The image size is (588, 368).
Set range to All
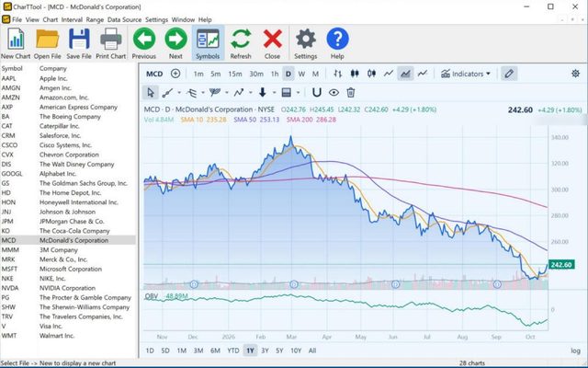tap(312, 351)
